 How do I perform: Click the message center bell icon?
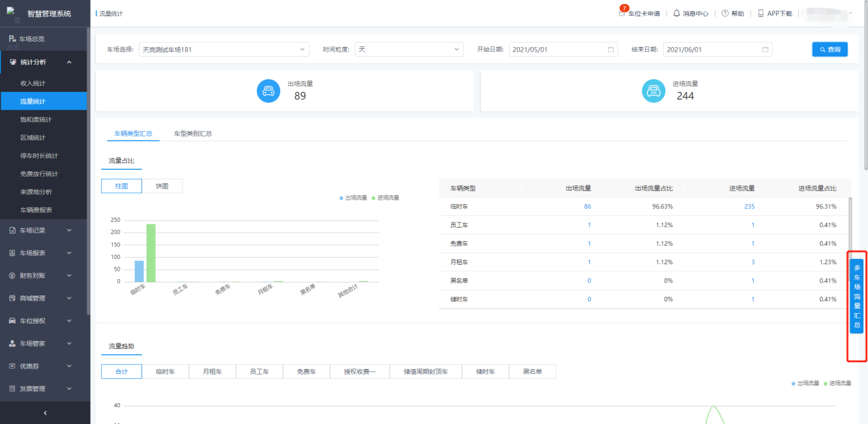(676, 13)
